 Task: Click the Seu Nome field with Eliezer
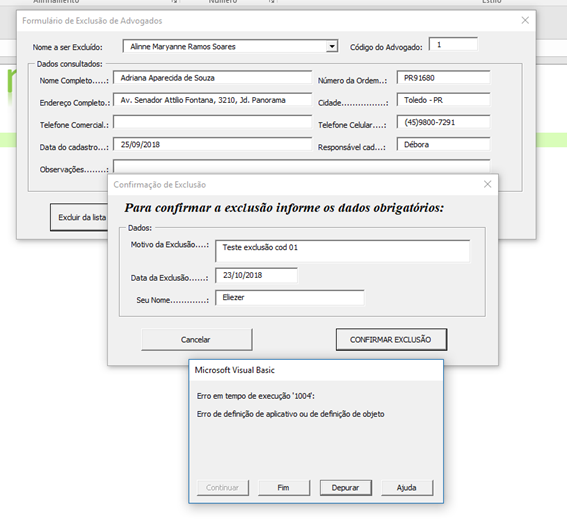pyautogui.click(x=290, y=297)
